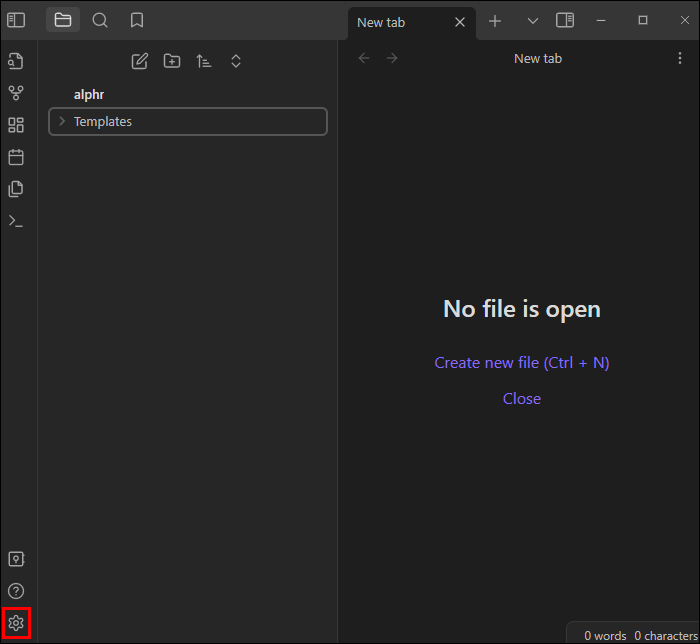Click the 0 characters status entry
This screenshot has height=644, width=700.
tap(666, 636)
